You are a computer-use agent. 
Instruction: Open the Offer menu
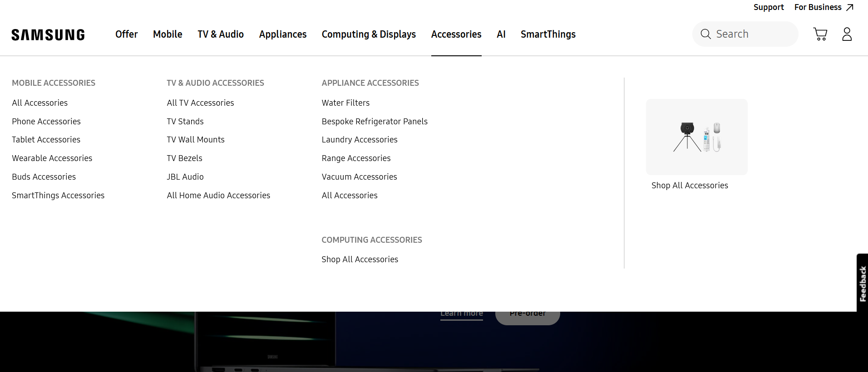[126, 34]
